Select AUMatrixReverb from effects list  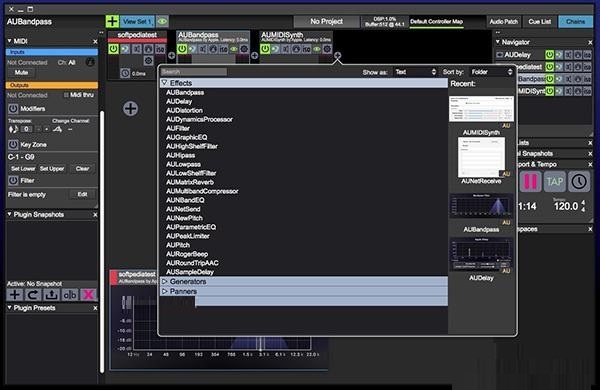(190, 182)
